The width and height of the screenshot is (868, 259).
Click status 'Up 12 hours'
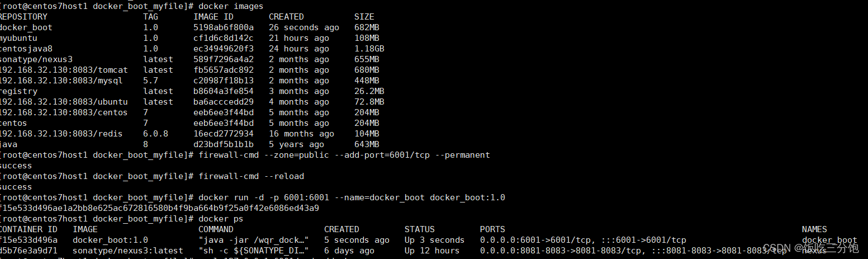[x=432, y=251]
